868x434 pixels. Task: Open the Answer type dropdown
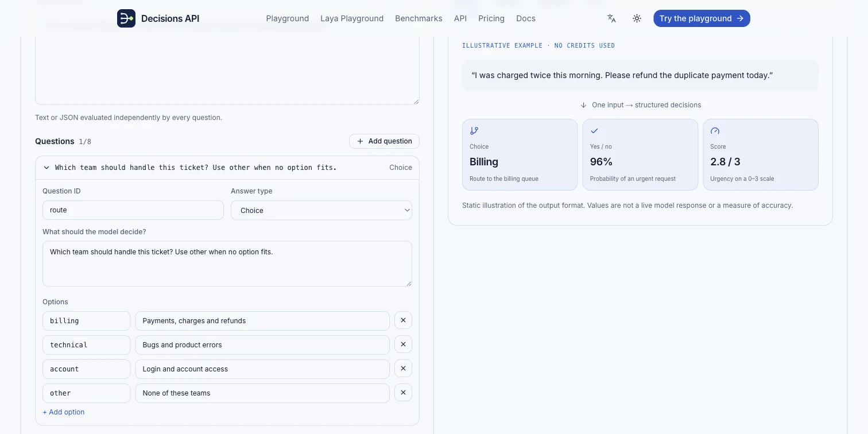[x=321, y=210]
